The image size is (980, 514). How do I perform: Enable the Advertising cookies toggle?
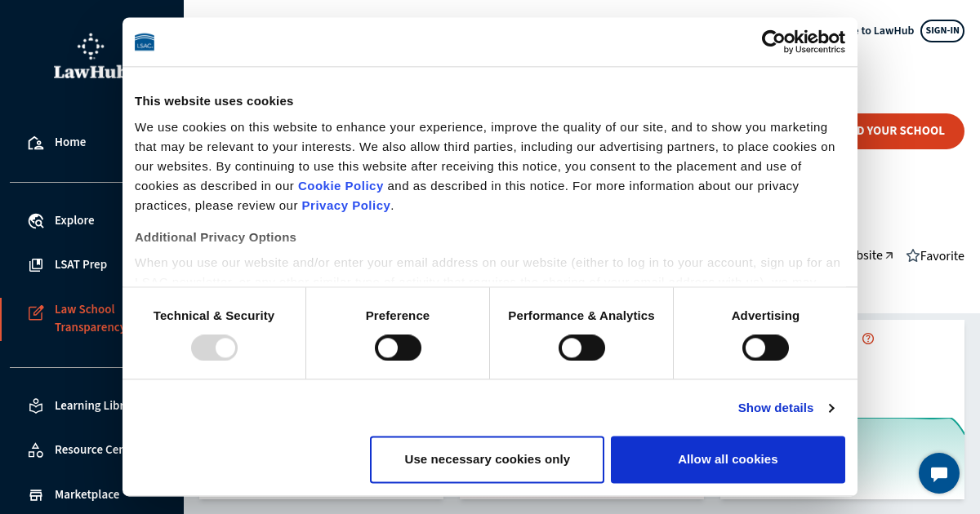click(x=765, y=348)
